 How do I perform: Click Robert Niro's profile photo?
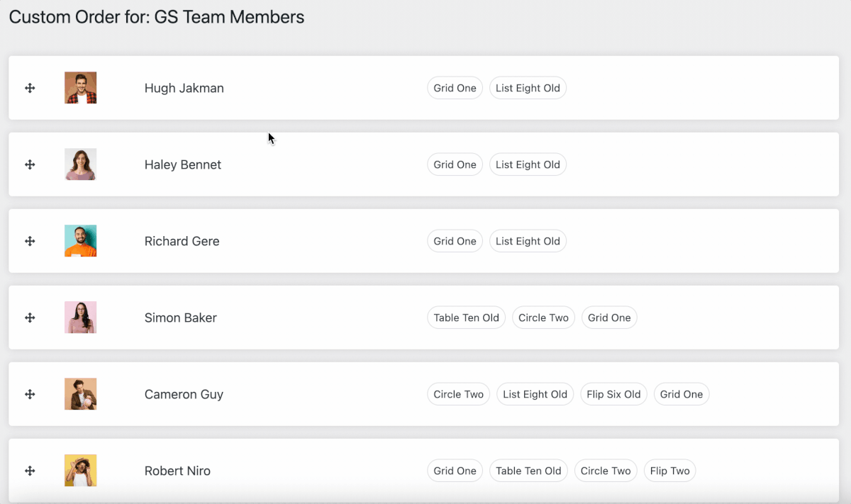click(x=80, y=471)
